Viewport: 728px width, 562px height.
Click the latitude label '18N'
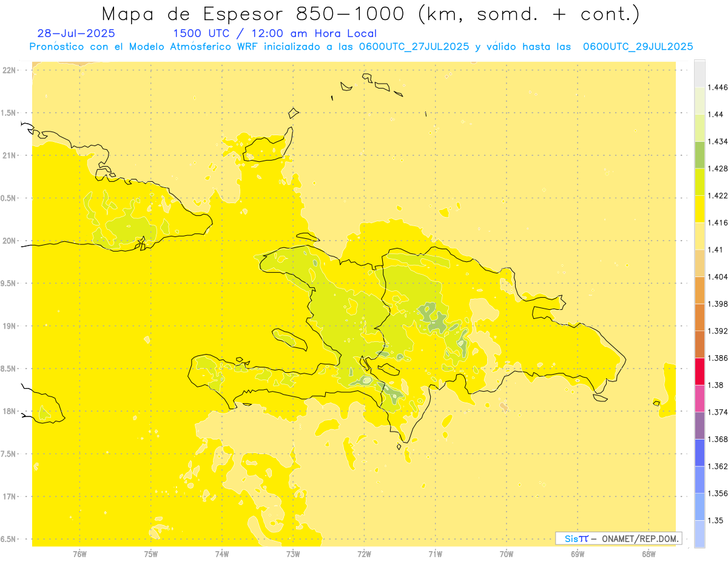(x=10, y=411)
